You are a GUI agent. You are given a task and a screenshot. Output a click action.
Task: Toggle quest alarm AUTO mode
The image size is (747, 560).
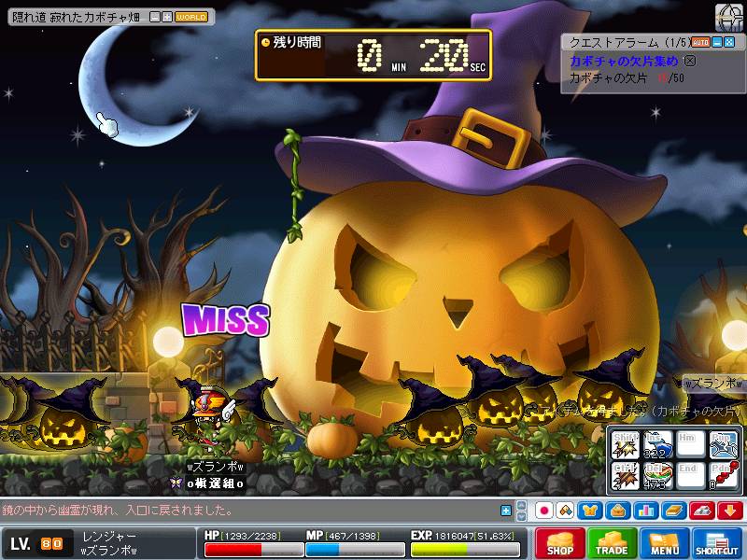point(700,42)
